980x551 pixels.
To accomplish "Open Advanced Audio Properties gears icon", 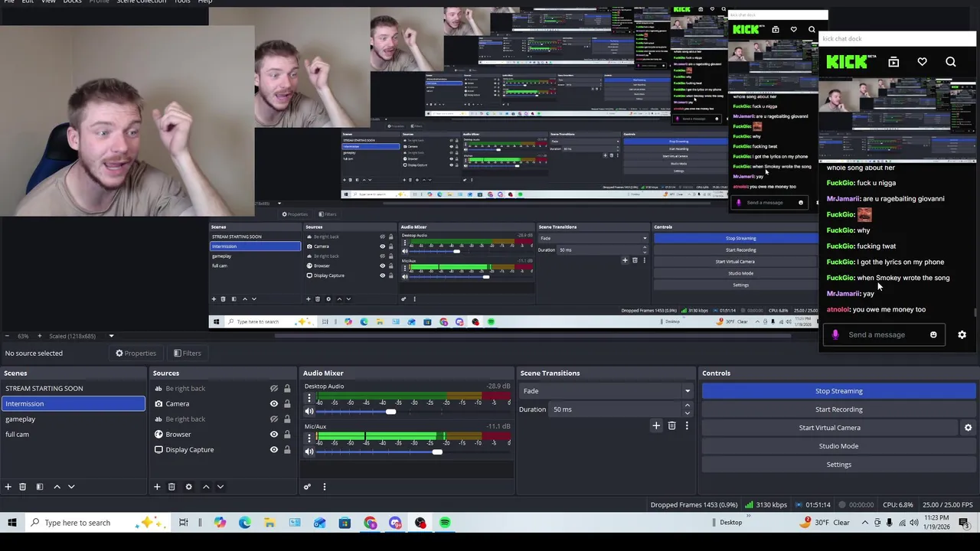I will point(307,487).
